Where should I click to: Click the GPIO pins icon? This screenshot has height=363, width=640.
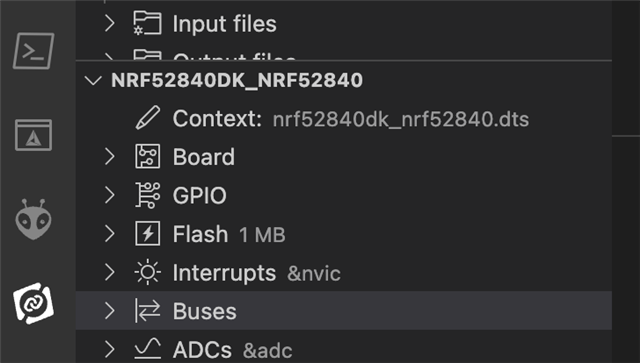(147, 195)
